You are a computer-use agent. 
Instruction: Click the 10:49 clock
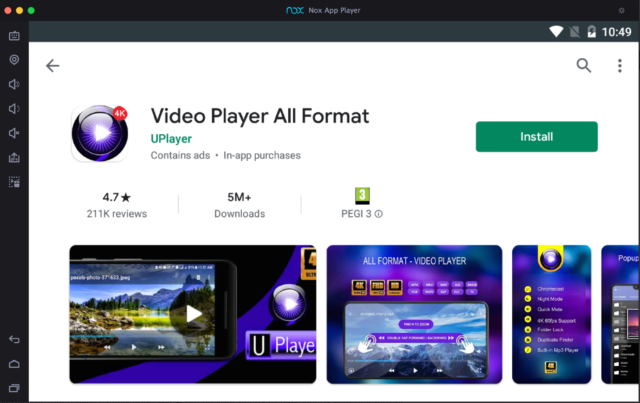tap(616, 32)
